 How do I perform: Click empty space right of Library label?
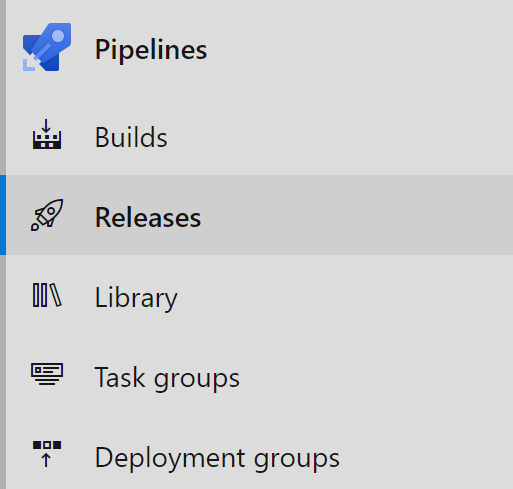click(345, 295)
